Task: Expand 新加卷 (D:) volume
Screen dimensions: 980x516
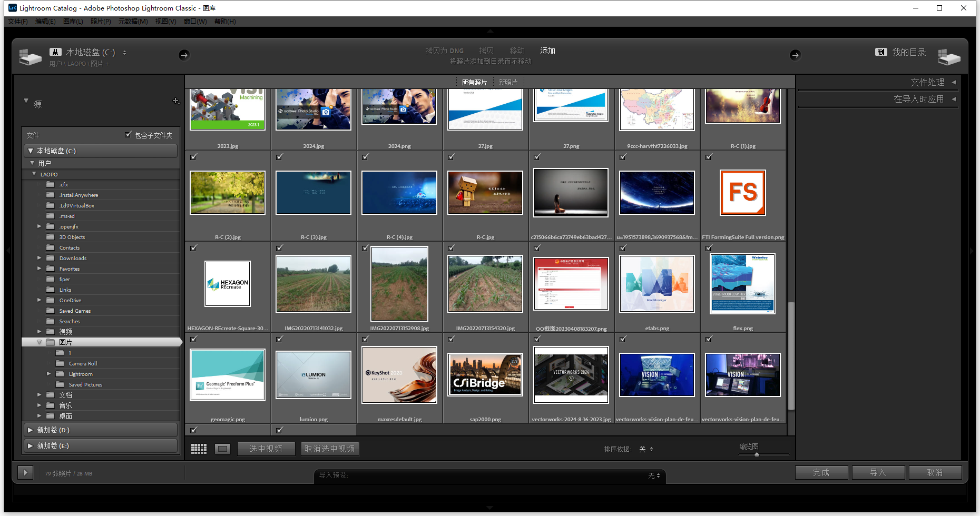Action: pos(31,430)
